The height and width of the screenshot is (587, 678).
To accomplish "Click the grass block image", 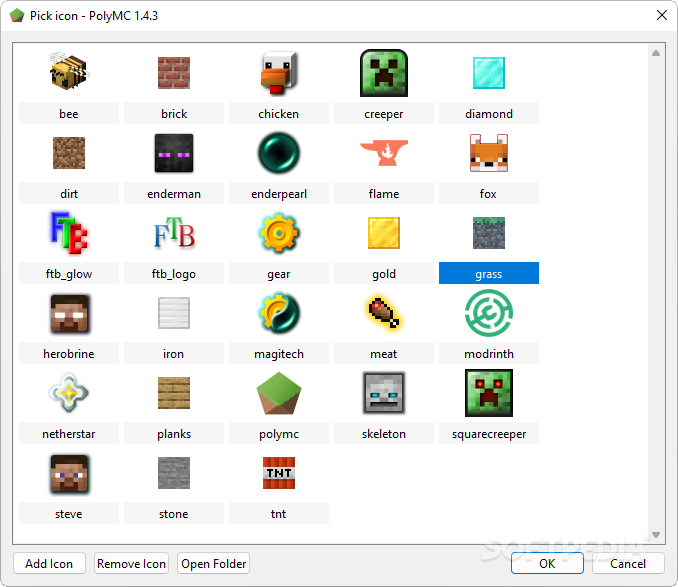I will point(489,233).
